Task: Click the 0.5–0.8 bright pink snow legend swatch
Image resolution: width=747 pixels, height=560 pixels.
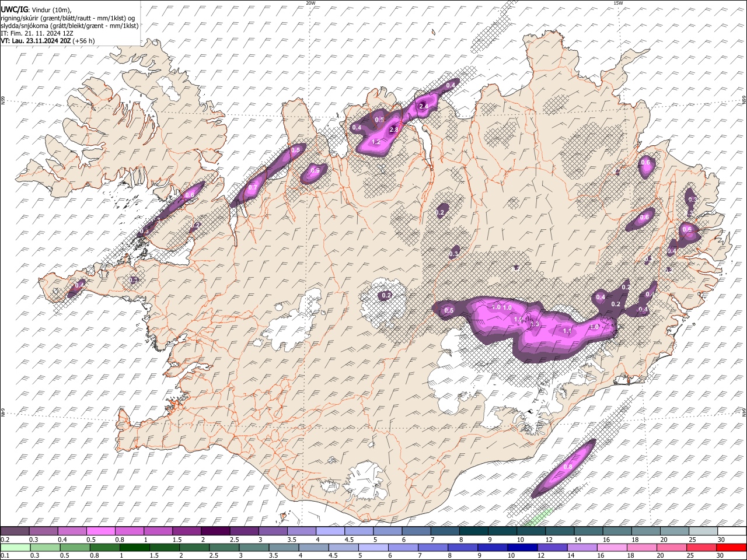Action: pos(101,531)
